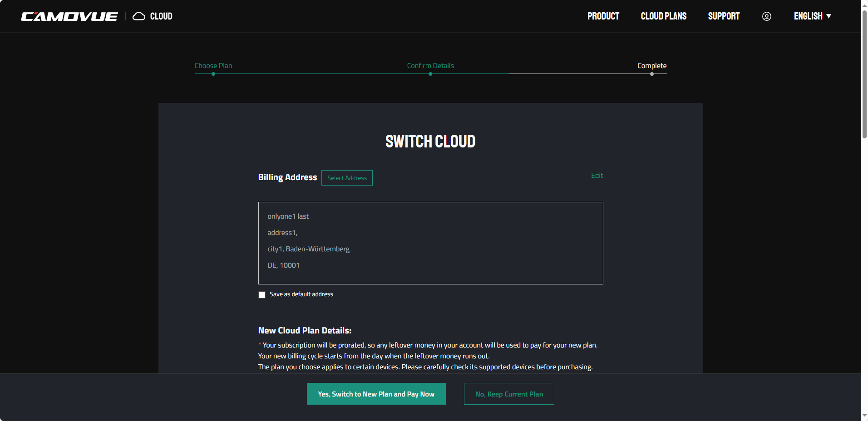
Task: Click the 'address1,' line
Action: tap(282, 233)
